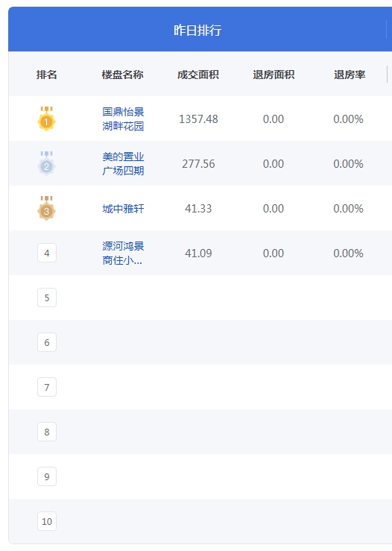
Task: Click the 成交面积 column header
Action: pyautogui.click(x=198, y=75)
